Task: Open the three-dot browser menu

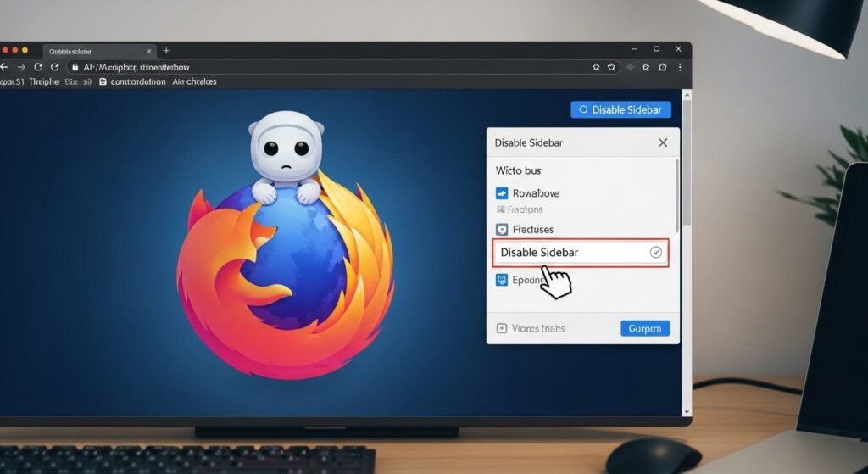Action: coord(680,66)
